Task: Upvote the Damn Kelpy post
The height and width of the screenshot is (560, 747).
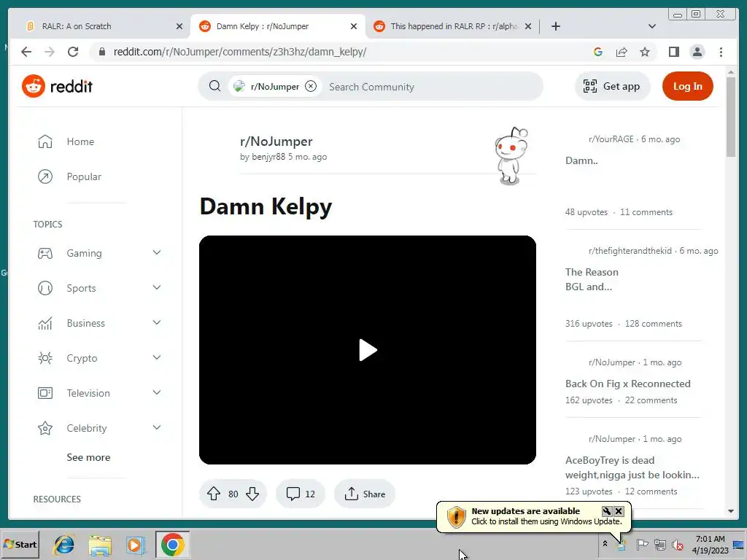Action: 214,494
